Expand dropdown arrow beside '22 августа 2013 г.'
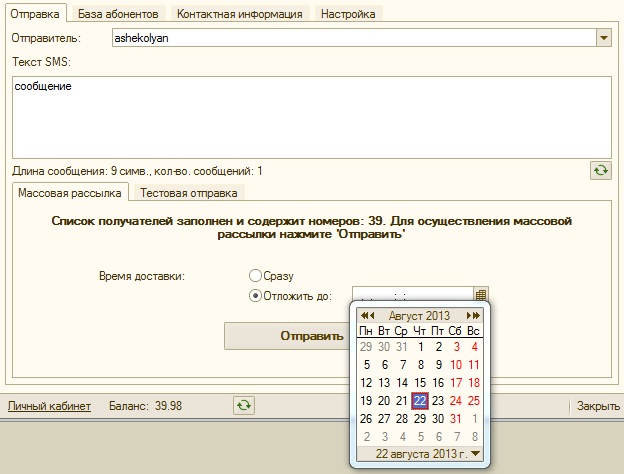The height and width of the screenshot is (474, 624). 475,453
